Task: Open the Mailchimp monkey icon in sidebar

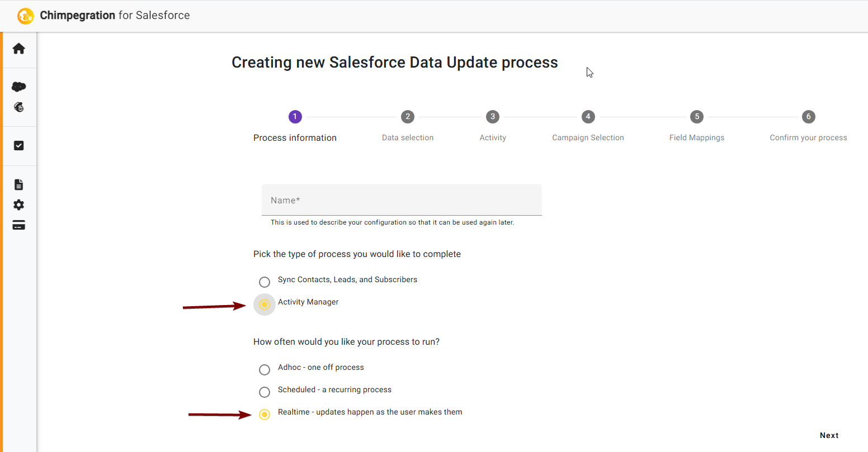Action: 19,107
